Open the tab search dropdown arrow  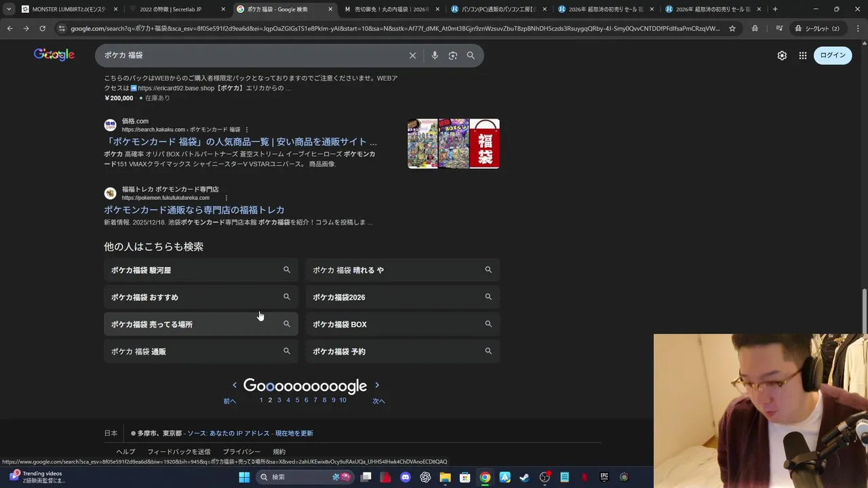(9, 9)
